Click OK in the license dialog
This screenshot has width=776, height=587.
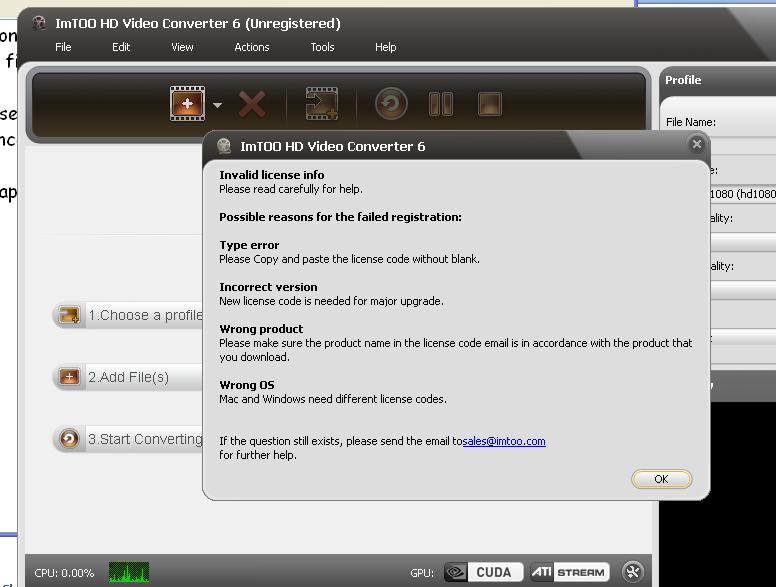click(661, 479)
